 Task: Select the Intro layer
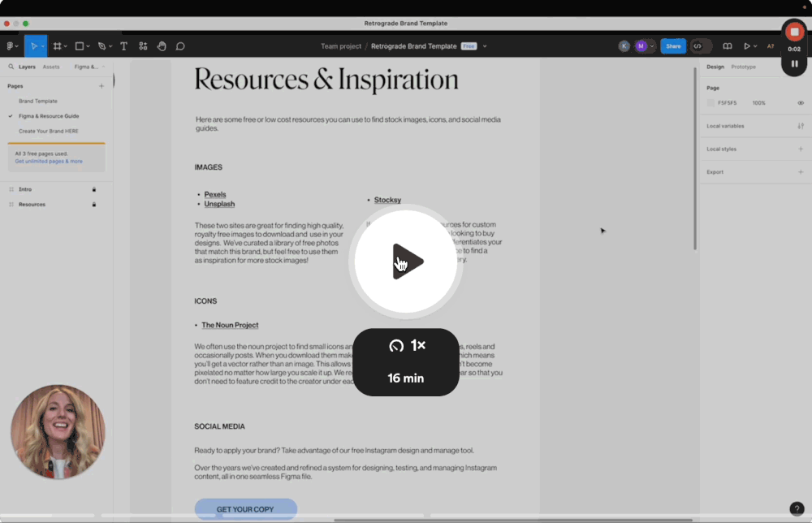click(25, 189)
